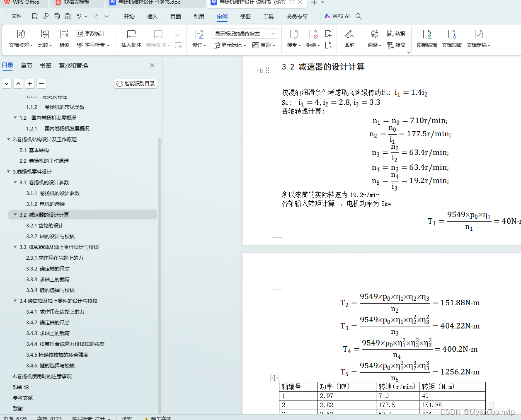
Task: Close the navigation pane
Action: tap(152, 65)
